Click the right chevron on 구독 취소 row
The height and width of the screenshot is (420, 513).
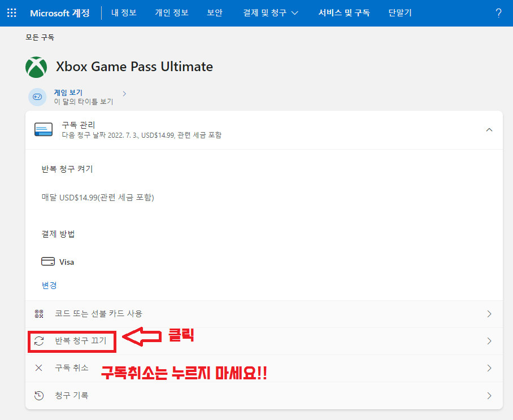489,368
